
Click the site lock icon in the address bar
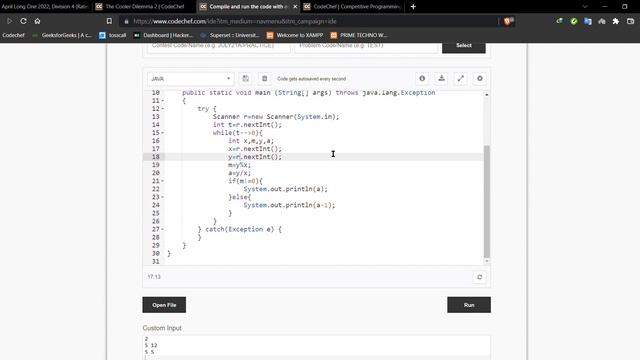(126, 21)
